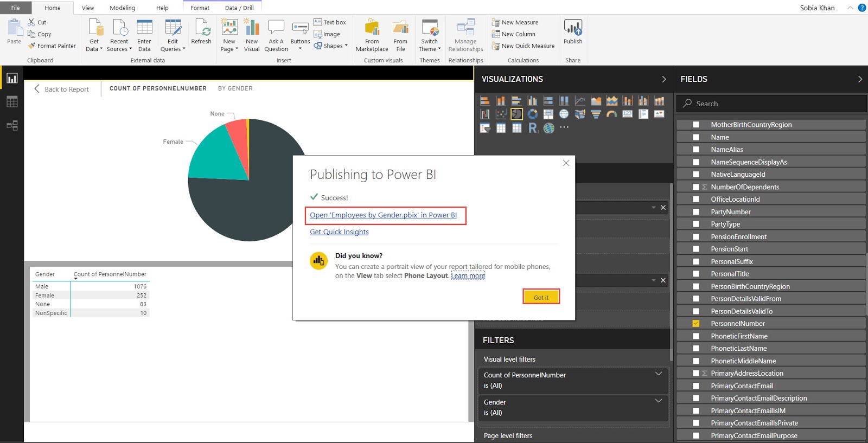The height and width of the screenshot is (443, 868).
Task: Check the MotherBirthCountryRegion field
Action: (696, 125)
